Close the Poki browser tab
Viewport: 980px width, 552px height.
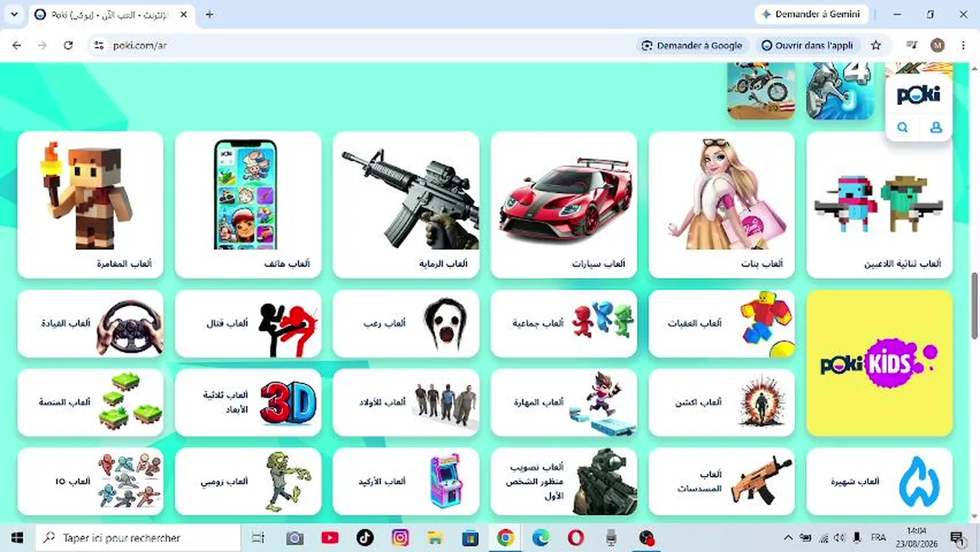click(183, 15)
